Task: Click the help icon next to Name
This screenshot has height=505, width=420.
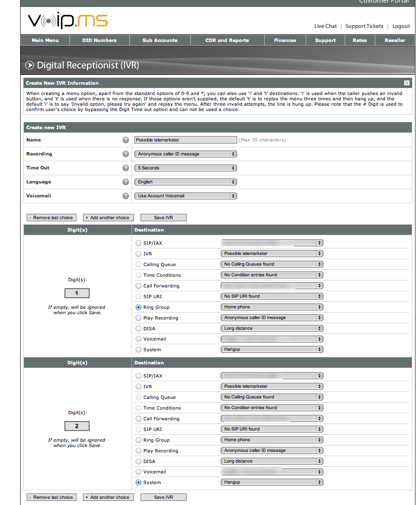Action: 126,140
